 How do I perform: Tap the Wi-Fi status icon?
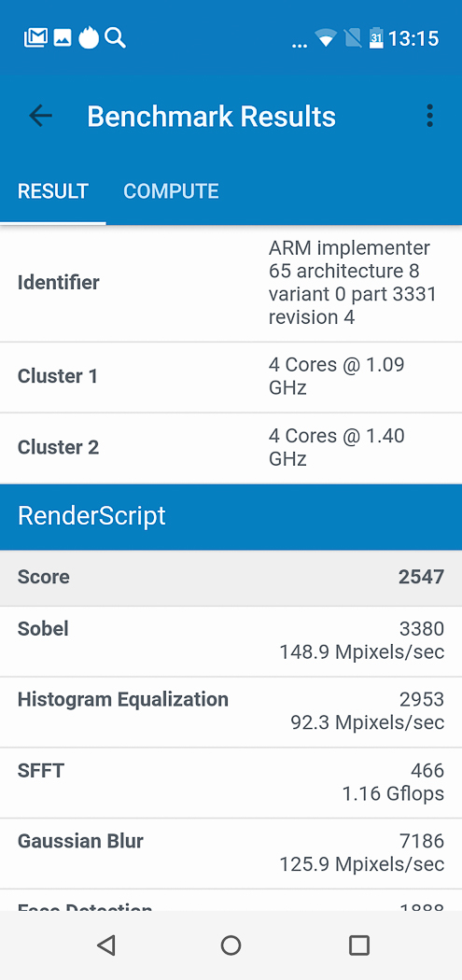tap(326, 39)
